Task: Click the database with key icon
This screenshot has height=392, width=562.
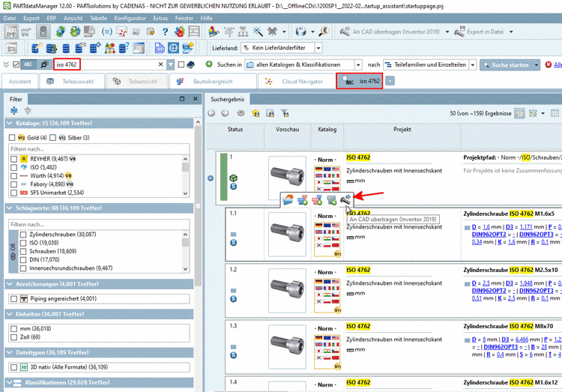Action: 37,48
